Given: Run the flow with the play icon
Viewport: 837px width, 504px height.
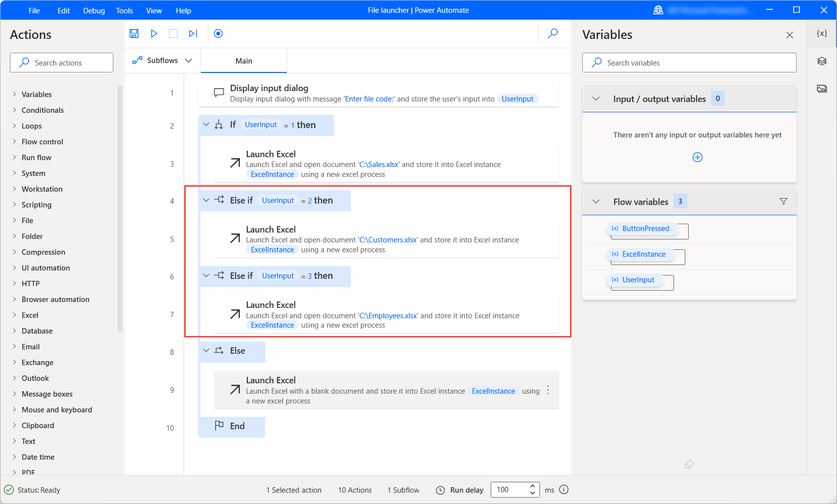Looking at the screenshot, I should (154, 34).
